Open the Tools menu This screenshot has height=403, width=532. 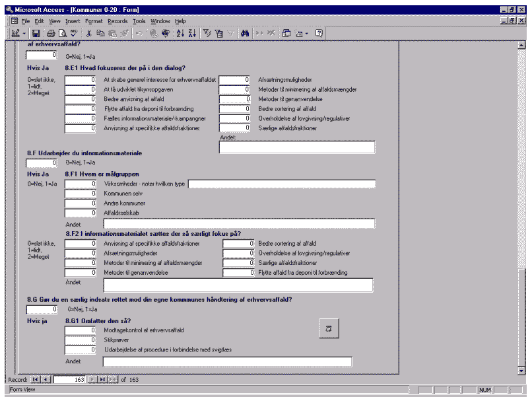coord(139,21)
